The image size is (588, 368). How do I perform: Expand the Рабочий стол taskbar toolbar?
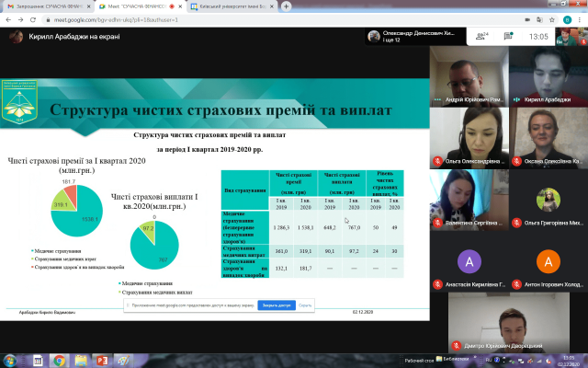pos(420,360)
